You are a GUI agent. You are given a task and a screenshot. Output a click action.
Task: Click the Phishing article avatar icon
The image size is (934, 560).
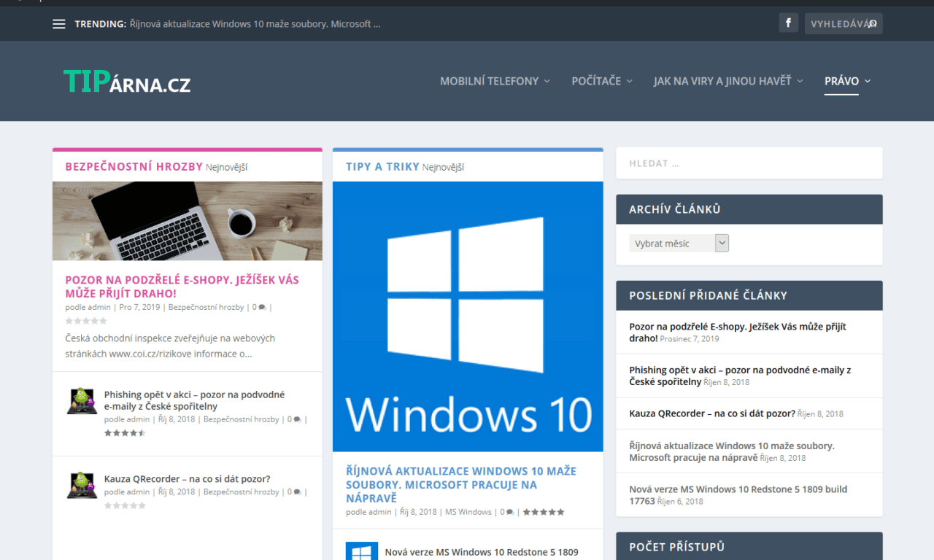point(82,402)
